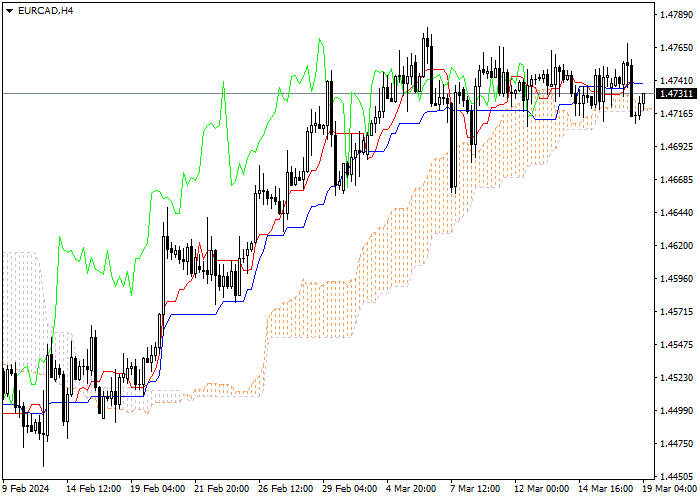
Task: Click the 14 Feb 12:00 time label
Action: [94, 489]
